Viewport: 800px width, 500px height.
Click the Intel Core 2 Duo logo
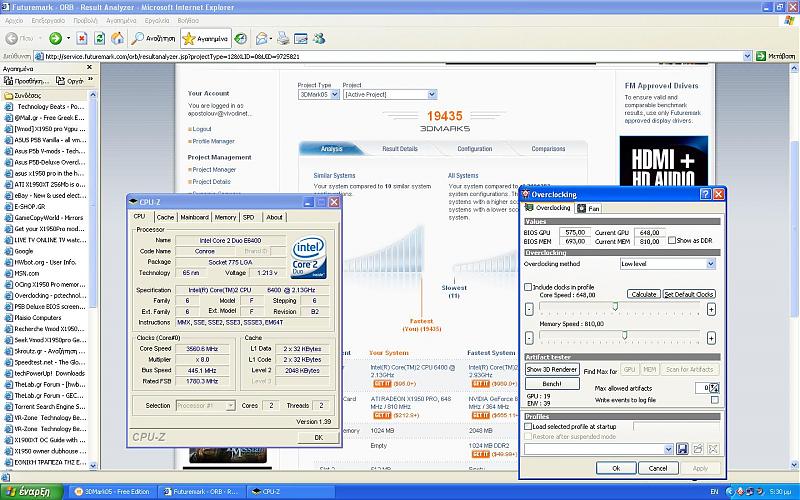click(309, 258)
